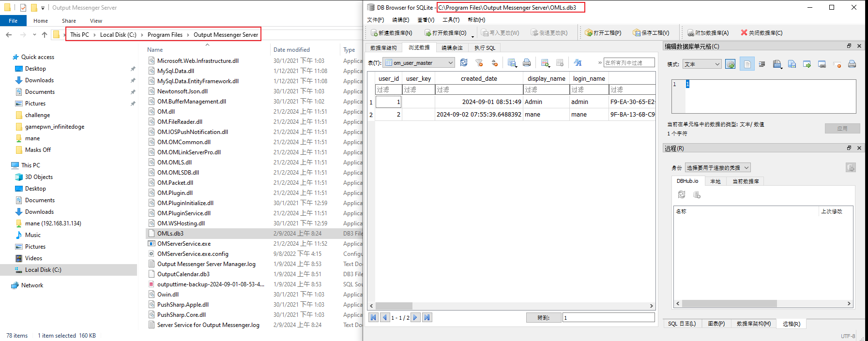Click the clear sorting icon
Screen dimensions: 868x341
[x=494, y=63]
